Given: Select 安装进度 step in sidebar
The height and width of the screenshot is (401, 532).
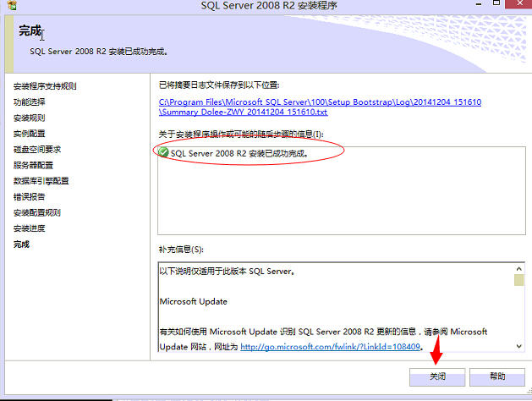Looking at the screenshot, I should 29,228.
